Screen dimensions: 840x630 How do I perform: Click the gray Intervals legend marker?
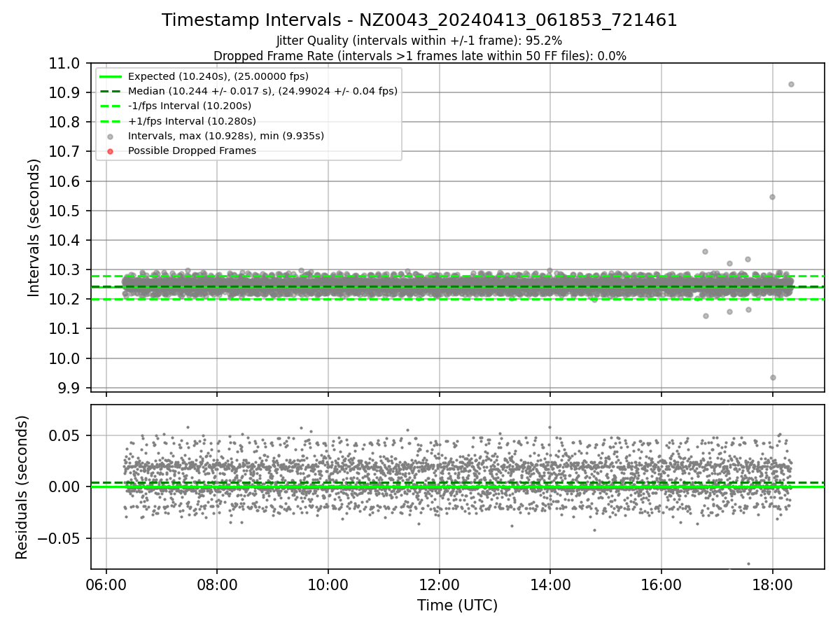(x=110, y=136)
